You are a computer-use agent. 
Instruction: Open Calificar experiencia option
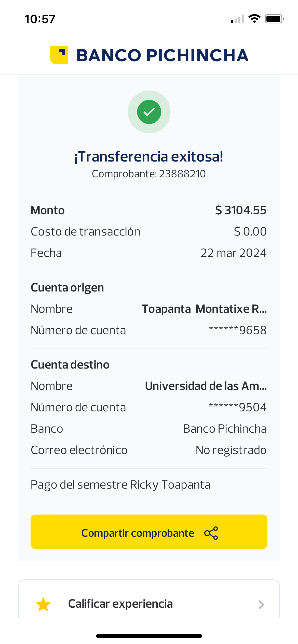pyautogui.click(x=120, y=604)
